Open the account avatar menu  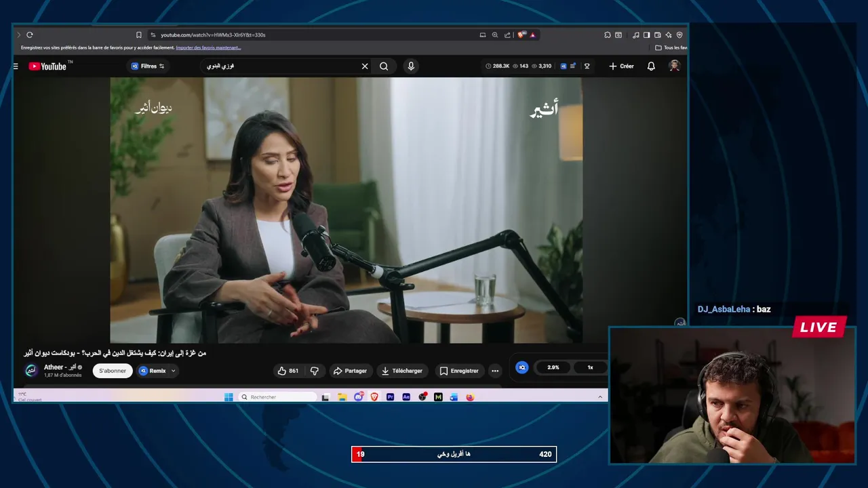click(x=674, y=66)
